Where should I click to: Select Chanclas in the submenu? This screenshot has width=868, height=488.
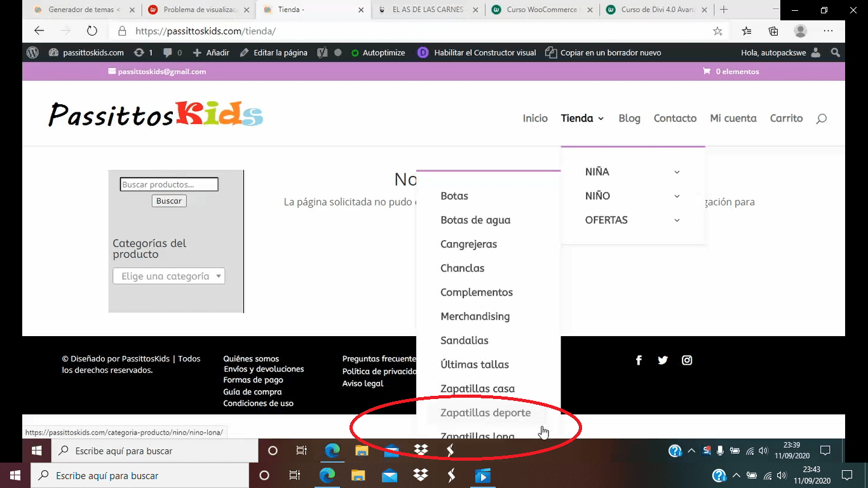pyautogui.click(x=463, y=268)
